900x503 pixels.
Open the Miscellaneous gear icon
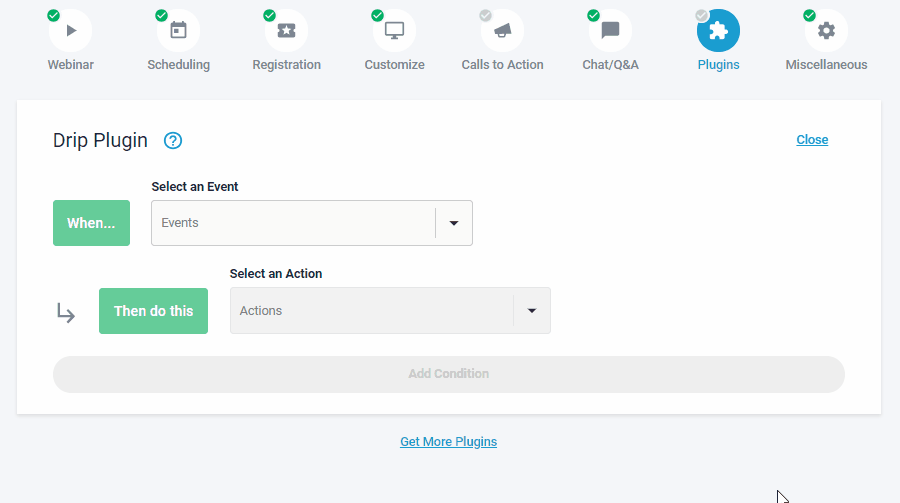(826, 30)
